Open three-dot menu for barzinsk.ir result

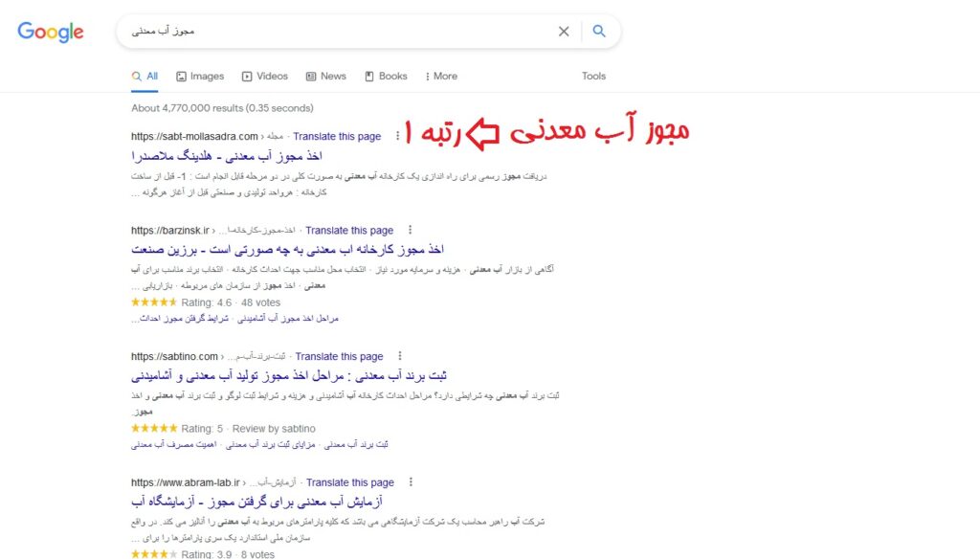[x=410, y=230]
